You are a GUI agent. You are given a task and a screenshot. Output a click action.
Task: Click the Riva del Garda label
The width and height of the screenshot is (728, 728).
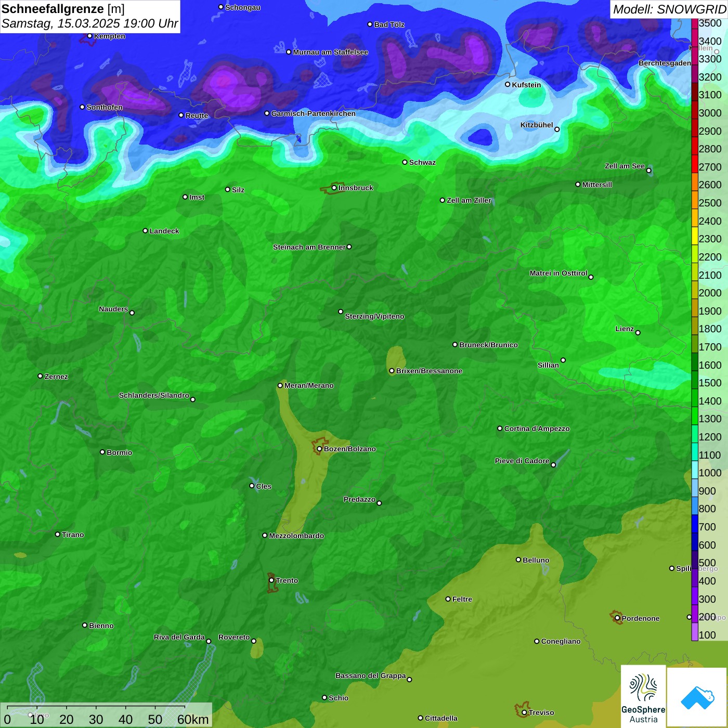179,637
